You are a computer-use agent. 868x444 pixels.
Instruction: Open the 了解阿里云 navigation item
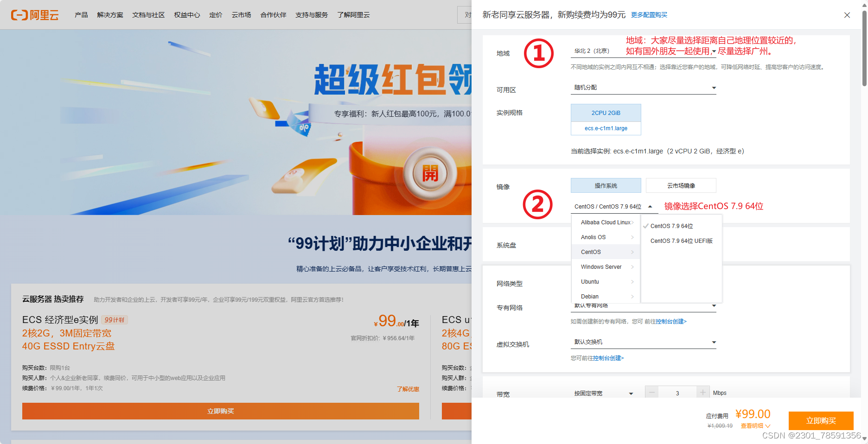click(x=353, y=15)
